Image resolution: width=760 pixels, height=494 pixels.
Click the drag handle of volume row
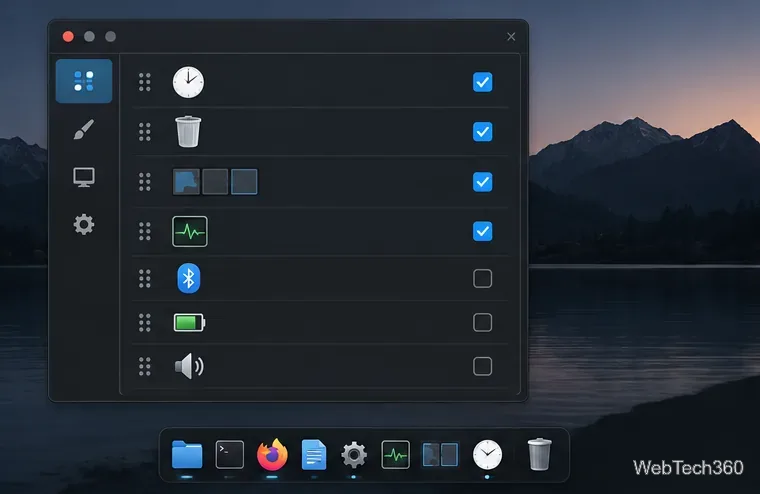pyautogui.click(x=144, y=366)
